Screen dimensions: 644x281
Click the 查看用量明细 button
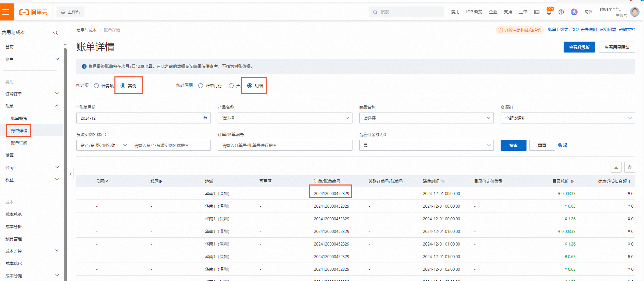617,47
